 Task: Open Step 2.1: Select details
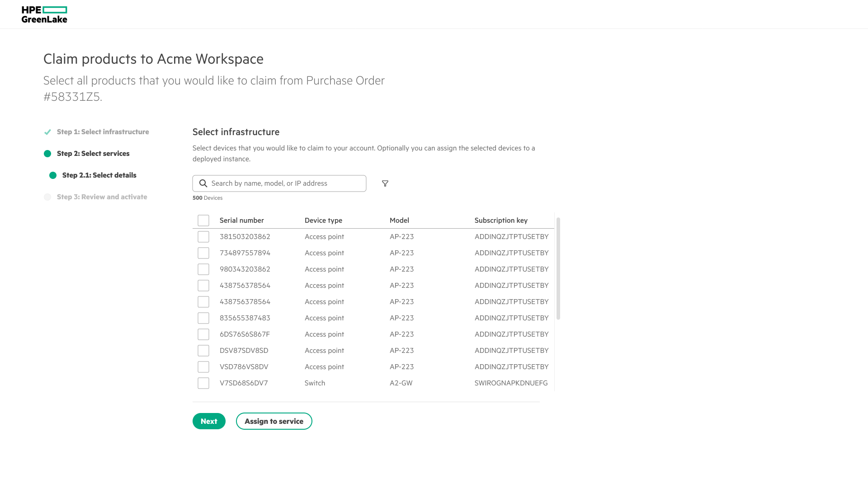point(99,175)
